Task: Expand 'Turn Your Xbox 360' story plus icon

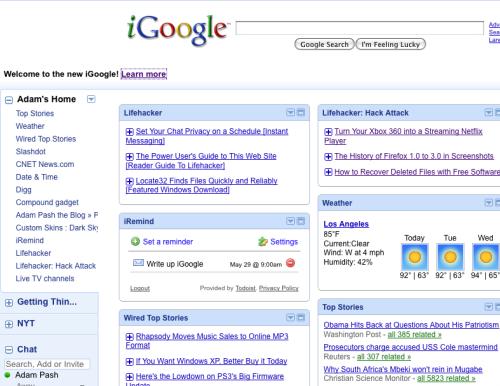Action: [x=328, y=132]
